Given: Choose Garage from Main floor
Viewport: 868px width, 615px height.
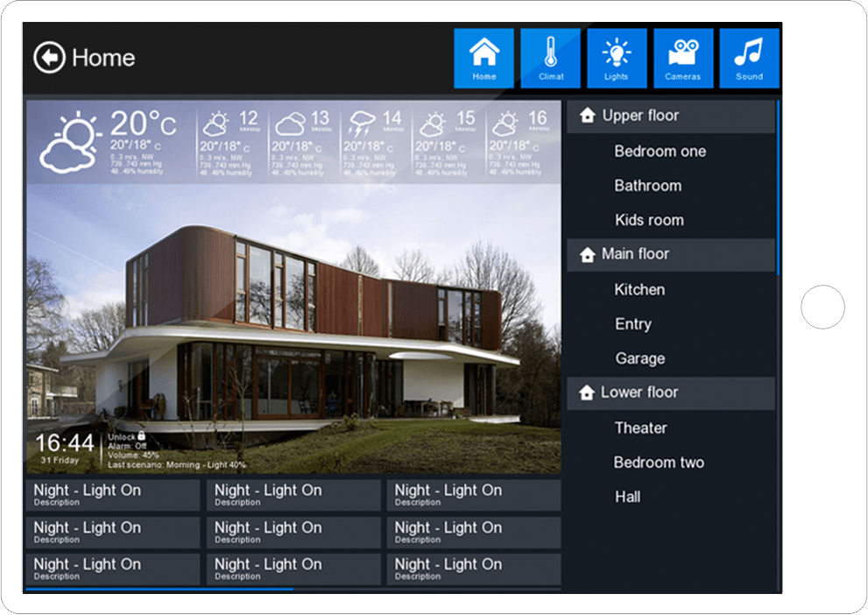Looking at the screenshot, I should (639, 358).
